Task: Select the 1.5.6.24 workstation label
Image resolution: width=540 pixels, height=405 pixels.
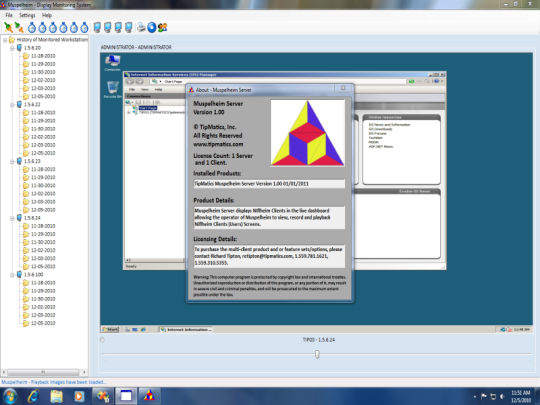Action: [32, 218]
